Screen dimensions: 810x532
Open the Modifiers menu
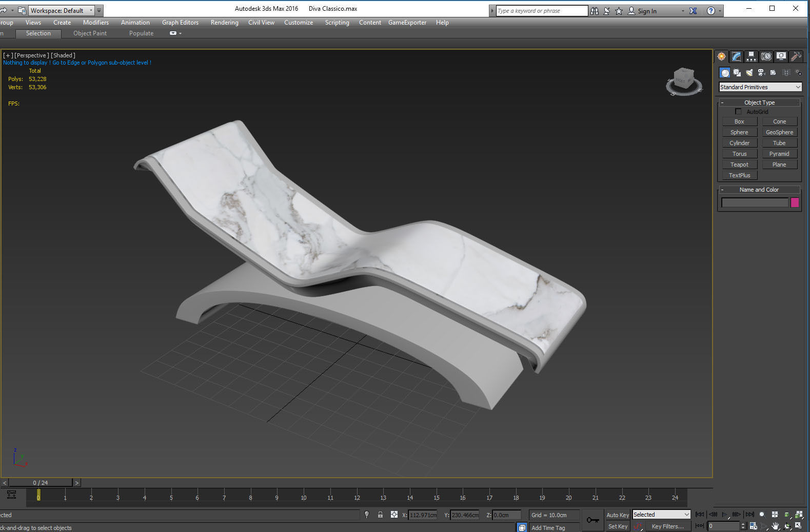96,23
